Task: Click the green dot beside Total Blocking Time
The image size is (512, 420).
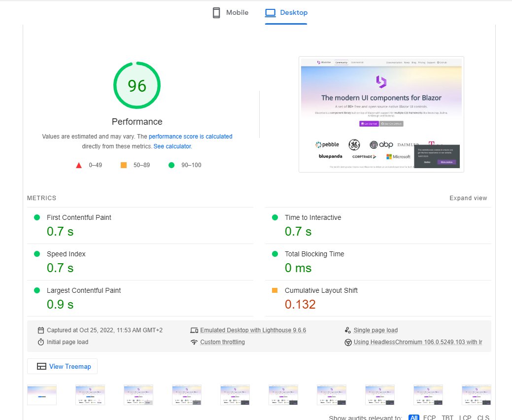Action: 275,253
